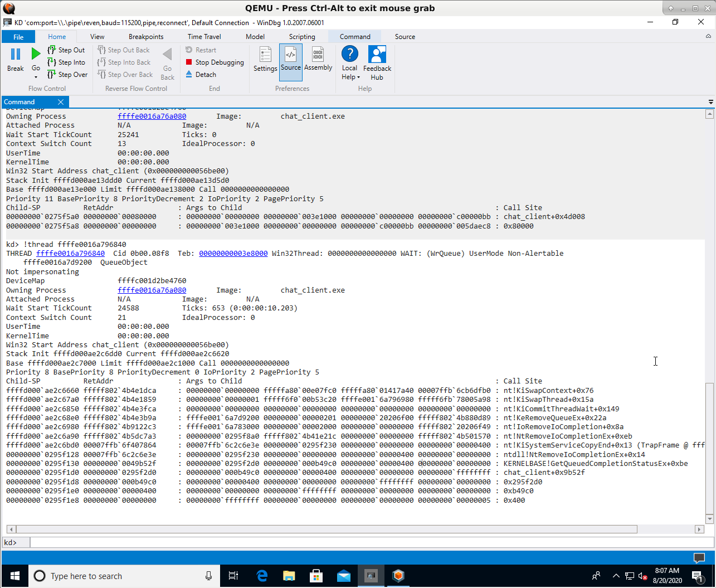
Task: Click the microphone icon in search box
Action: [x=208, y=576]
